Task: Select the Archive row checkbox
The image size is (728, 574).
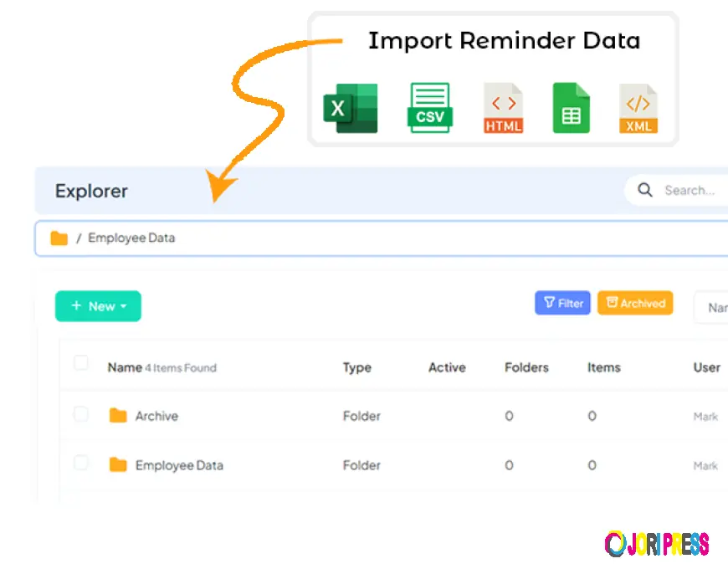Action: [81, 413]
